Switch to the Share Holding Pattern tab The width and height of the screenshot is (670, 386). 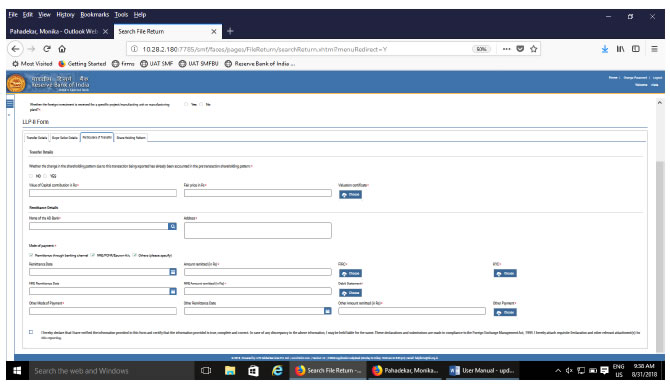tap(131, 138)
